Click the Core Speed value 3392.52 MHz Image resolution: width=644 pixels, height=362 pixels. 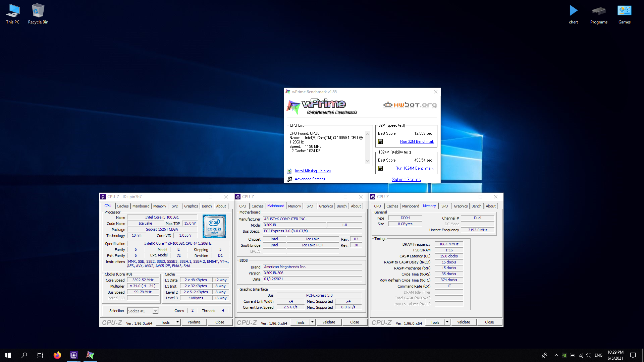tap(143, 280)
